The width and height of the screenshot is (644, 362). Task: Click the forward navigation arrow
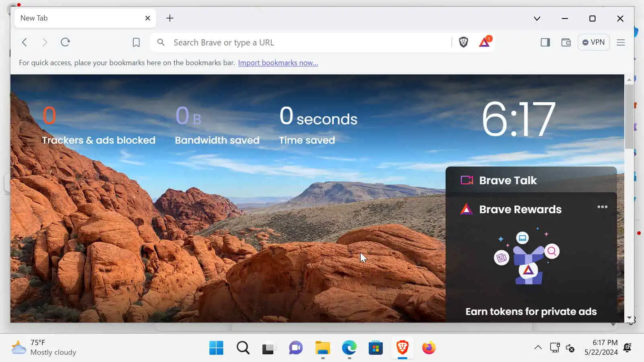click(x=45, y=42)
